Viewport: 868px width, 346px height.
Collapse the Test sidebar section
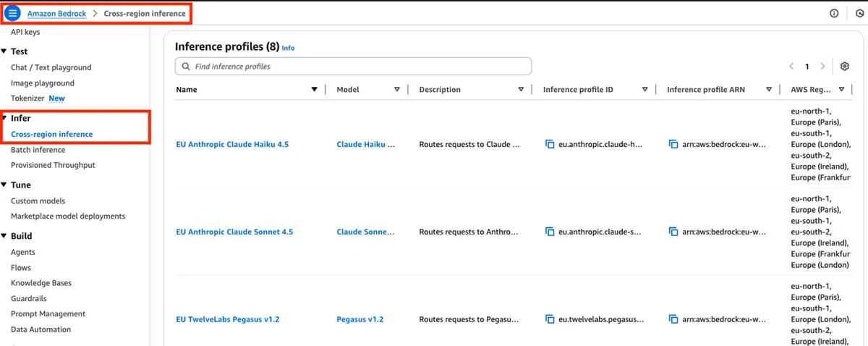click(4, 51)
